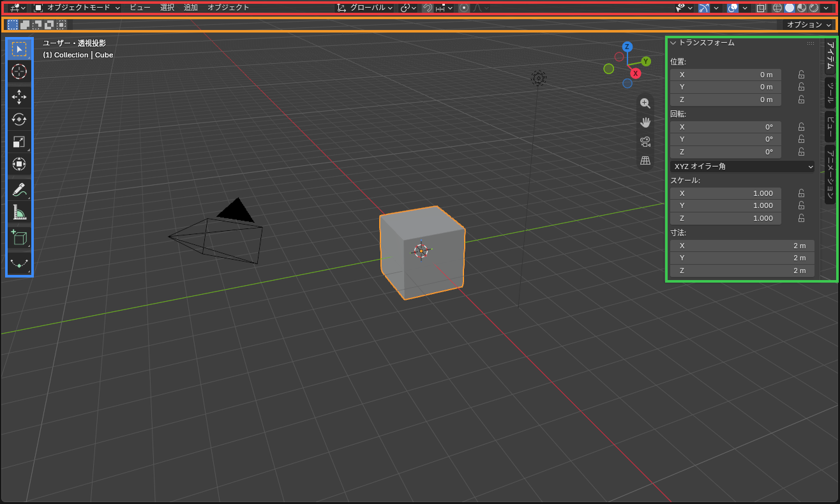Viewport: 840px width, 504px height.
Task: Toggle show overlays button
Action: coord(733,8)
